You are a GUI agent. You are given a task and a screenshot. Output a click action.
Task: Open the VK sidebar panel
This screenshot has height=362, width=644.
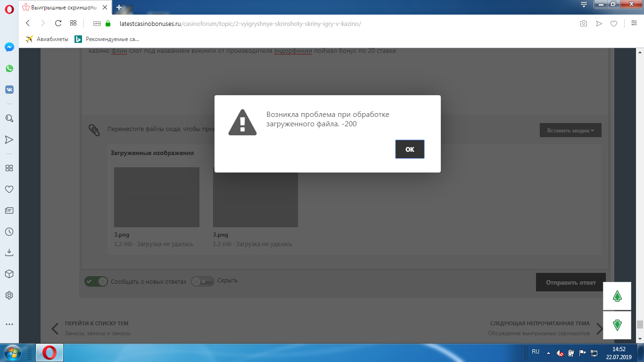9,90
